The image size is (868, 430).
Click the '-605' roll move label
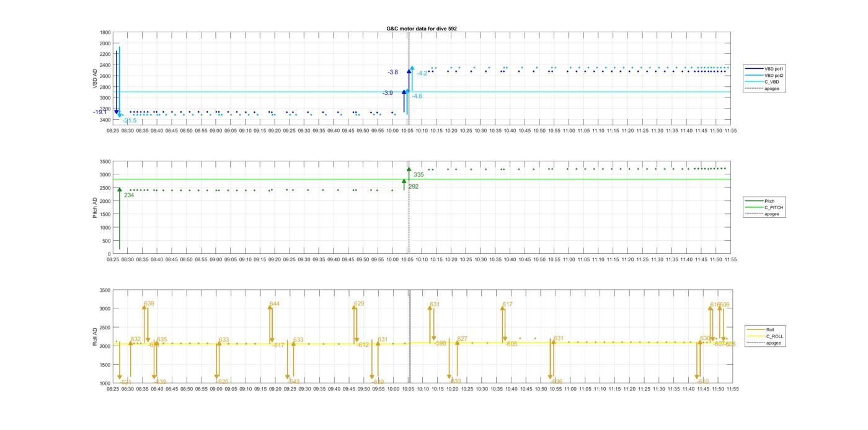[511, 344]
